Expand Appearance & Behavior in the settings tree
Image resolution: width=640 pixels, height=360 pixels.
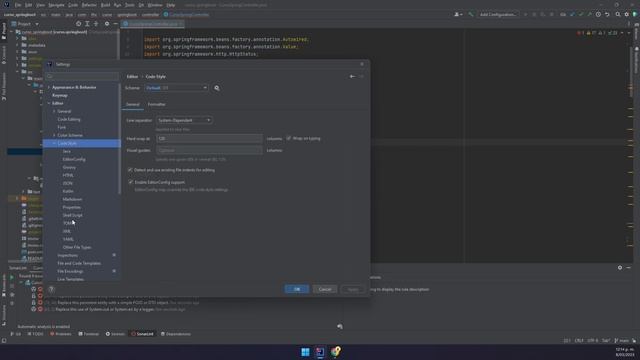(49, 87)
